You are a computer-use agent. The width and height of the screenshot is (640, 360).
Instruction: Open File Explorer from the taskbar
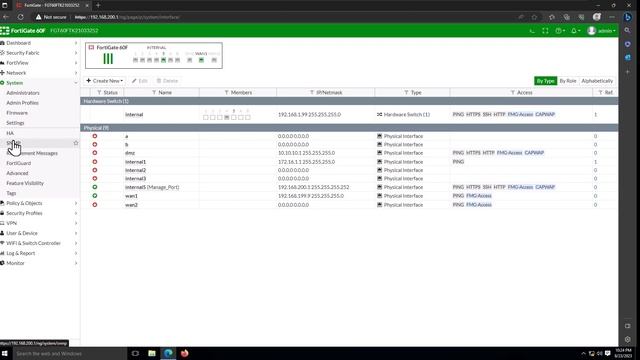pyautogui.click(x=152, y=353)
